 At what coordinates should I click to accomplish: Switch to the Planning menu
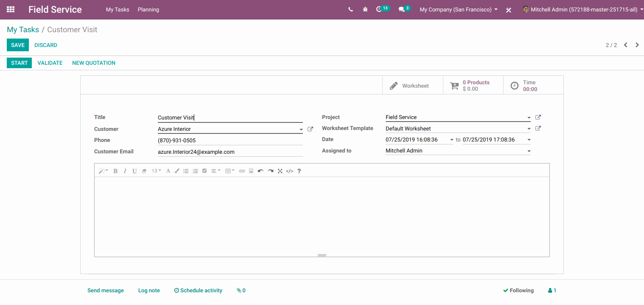(x=148, y=9)
